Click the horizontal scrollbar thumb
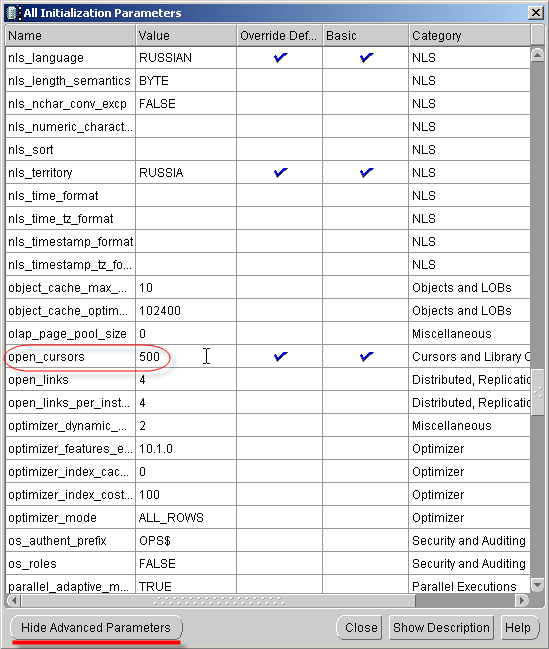549x649 pixels. [x=218, y=600]
